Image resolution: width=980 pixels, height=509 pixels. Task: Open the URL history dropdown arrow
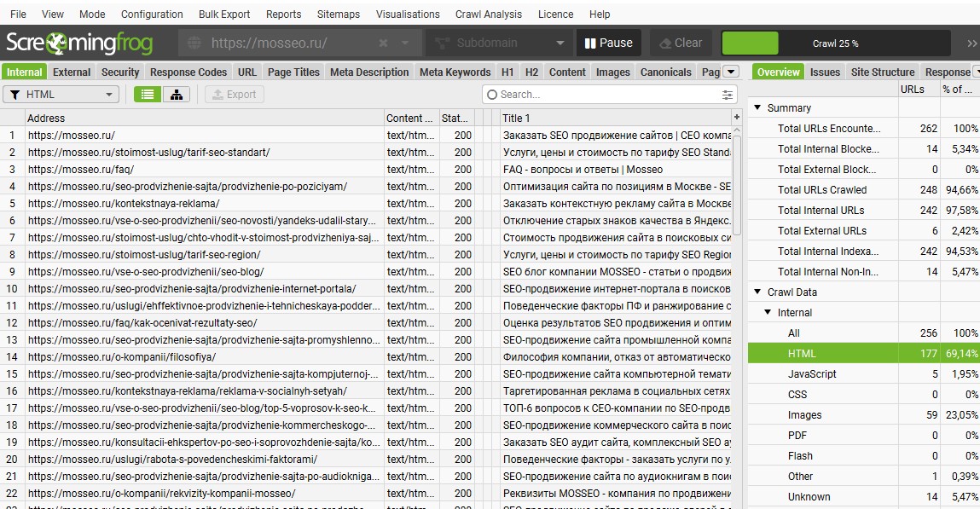405,43
